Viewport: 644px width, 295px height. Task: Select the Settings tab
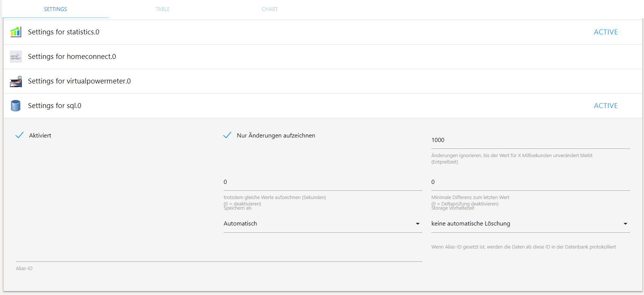click(x=56, y=9)
